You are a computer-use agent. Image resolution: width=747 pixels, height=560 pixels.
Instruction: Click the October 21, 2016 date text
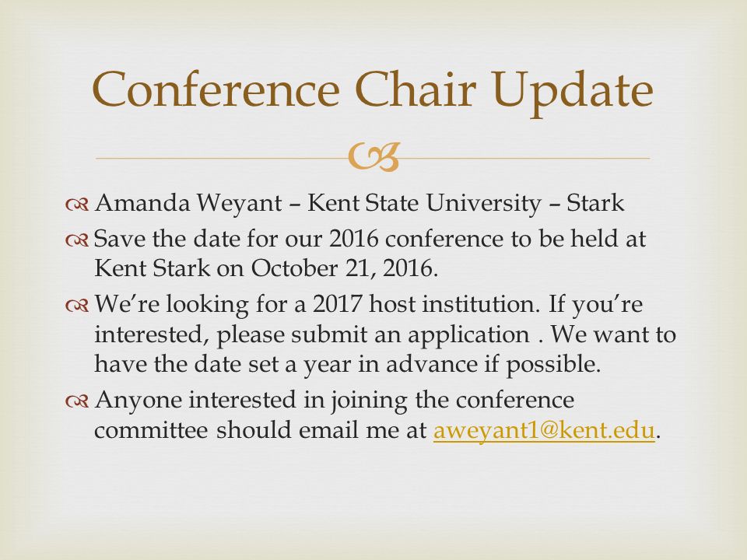point(344,268)
